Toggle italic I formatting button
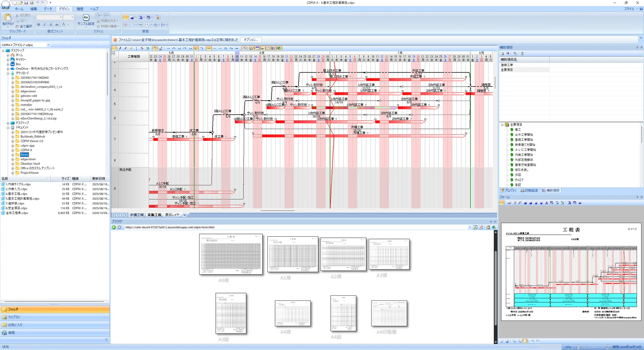The image size is (644, 350). [45, 24]
